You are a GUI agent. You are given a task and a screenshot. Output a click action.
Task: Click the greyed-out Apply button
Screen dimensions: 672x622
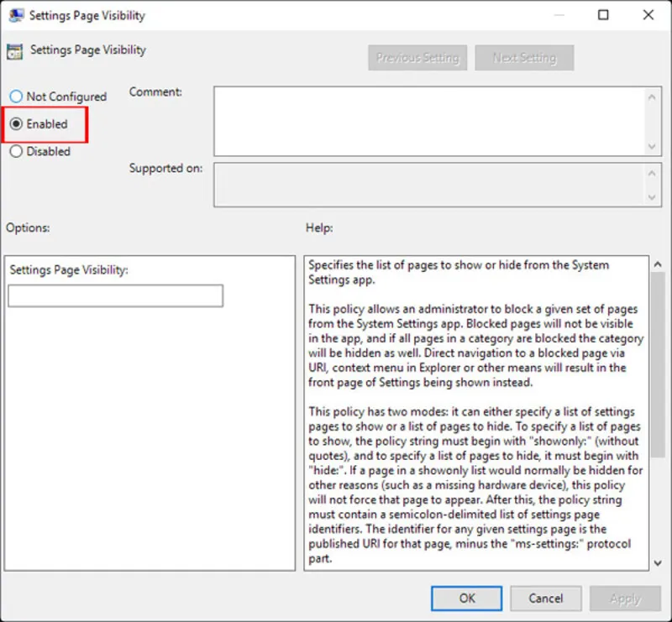(625, 598)
